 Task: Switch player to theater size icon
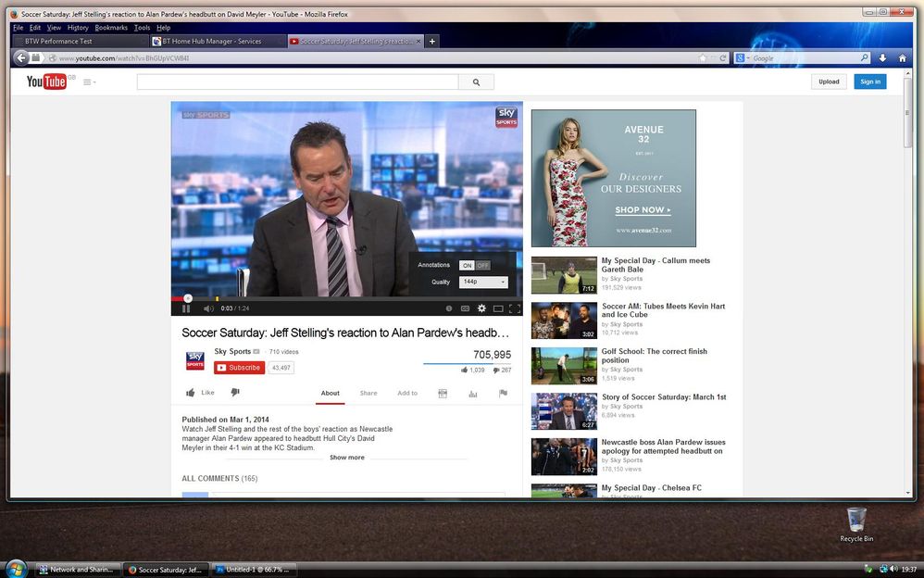point(498,308)
